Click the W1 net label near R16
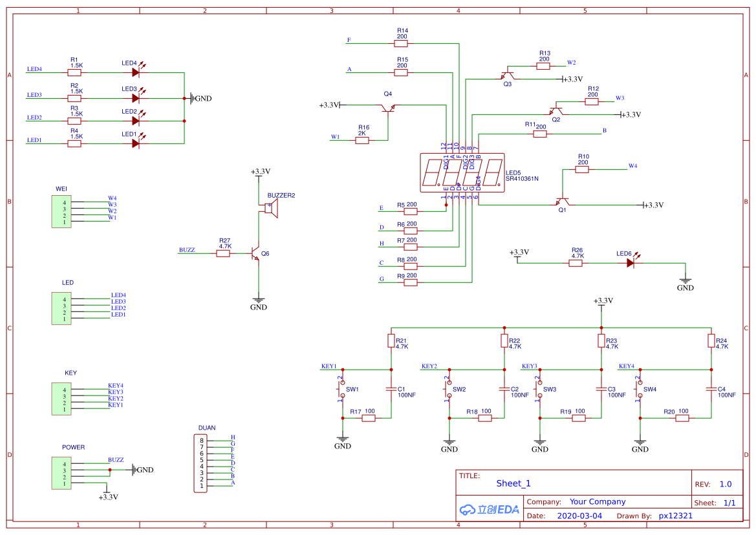Image resolution: width=756 pixels, height=535 pixels. click(335, 137)
